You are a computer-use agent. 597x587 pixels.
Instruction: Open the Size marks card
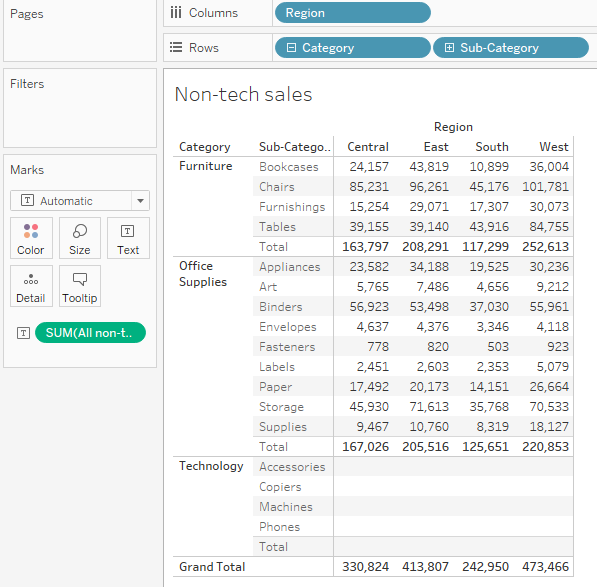pyautogui.click(x=80, y=238)
